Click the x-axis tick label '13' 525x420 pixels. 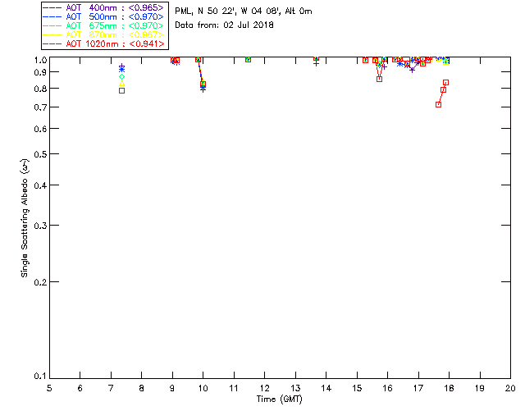pos(295,388)
